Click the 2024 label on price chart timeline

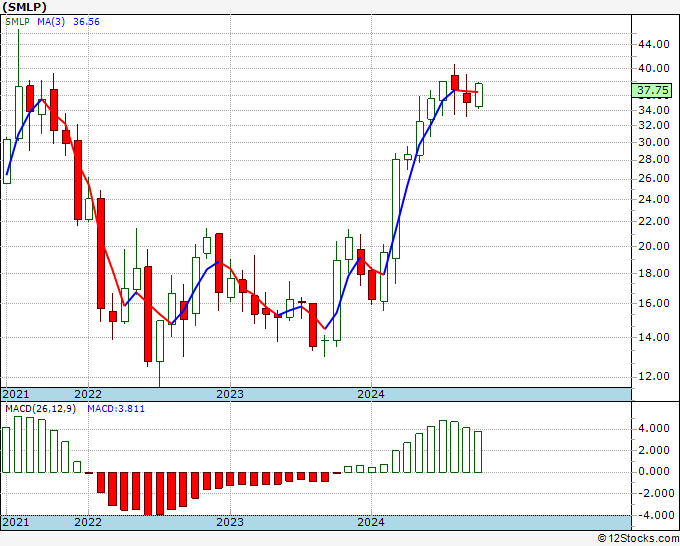coord(371,394)
